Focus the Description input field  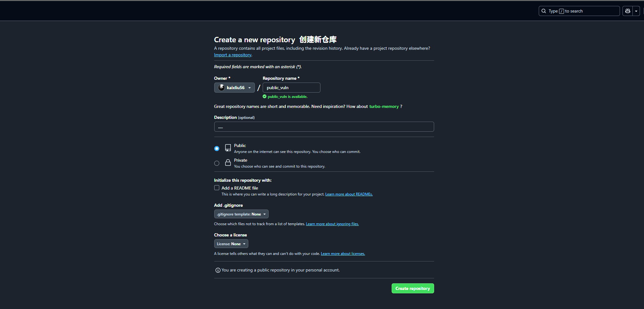pos(324,127)
